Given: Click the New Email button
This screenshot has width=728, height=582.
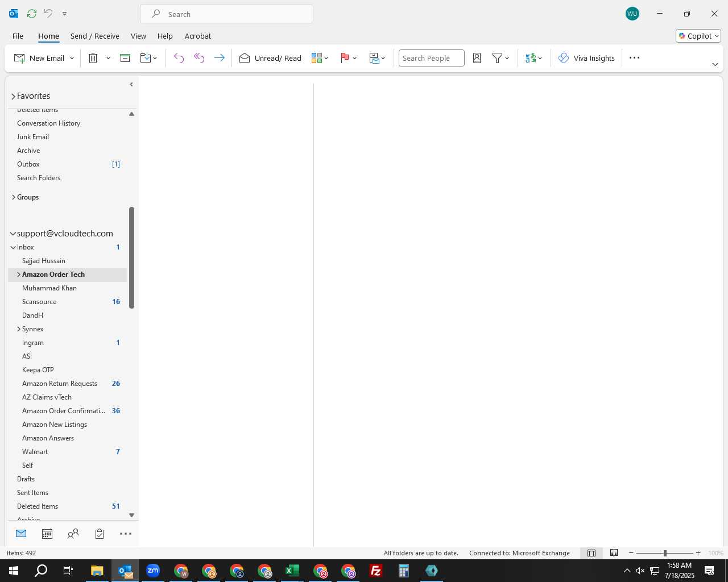Looking at the screenshot, I should [39, 58].
